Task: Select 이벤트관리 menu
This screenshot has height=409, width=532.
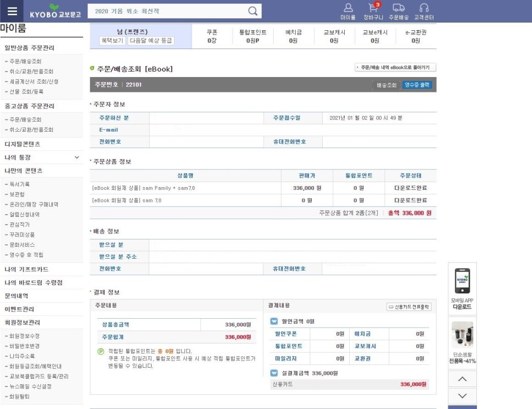Action: [x=19, y=309]
